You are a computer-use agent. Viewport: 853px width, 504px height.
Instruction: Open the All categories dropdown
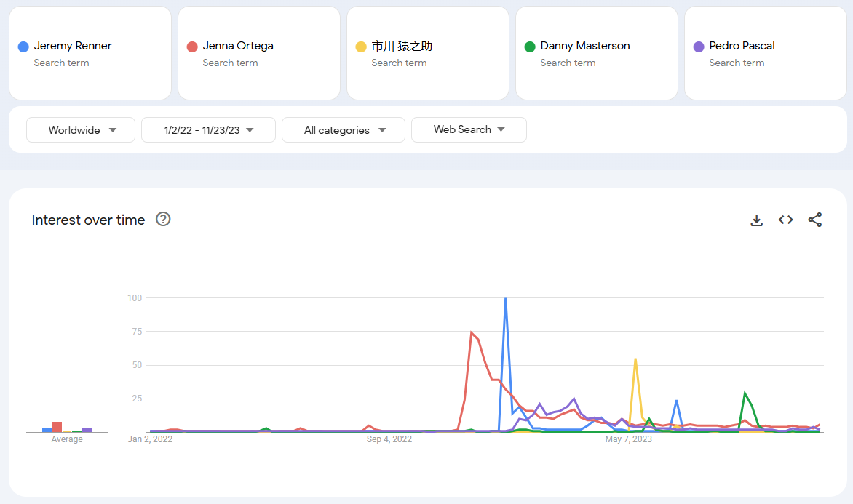[343, 129]
